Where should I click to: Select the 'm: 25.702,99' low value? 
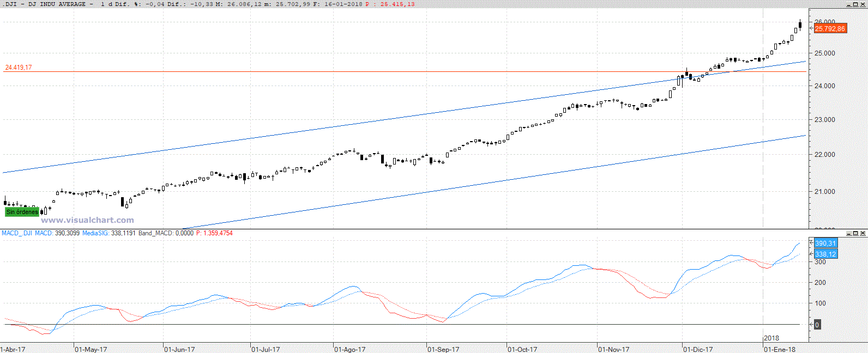(287, 4)
